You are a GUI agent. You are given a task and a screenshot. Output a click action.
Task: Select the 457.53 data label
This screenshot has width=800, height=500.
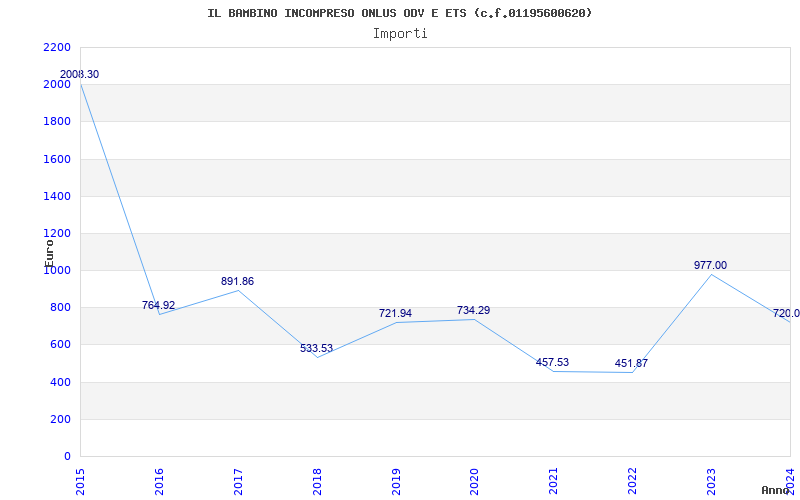pyautogui.click(x=553, y=362)
